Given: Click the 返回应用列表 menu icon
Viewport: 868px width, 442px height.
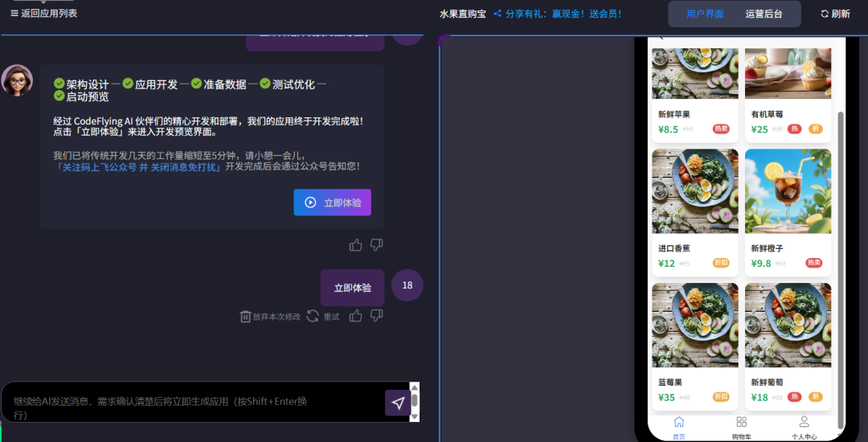Looking at the screenshot, I should (x=14, y=14).
